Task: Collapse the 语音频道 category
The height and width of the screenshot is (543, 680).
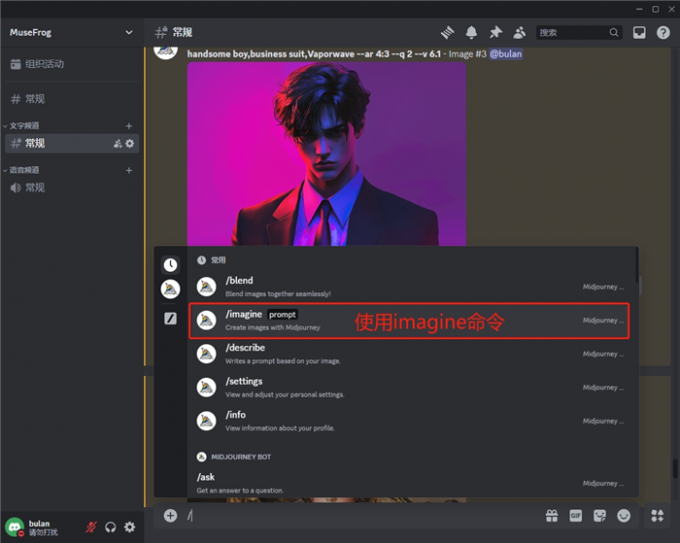Action: click(x=22, y=170)
